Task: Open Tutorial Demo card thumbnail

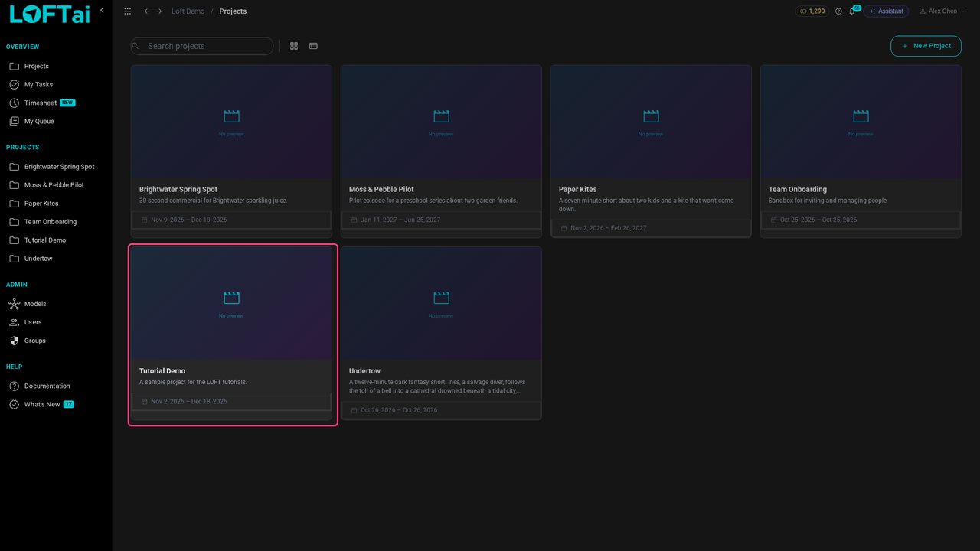Action: pyautogui.click(x=231, y=303)
